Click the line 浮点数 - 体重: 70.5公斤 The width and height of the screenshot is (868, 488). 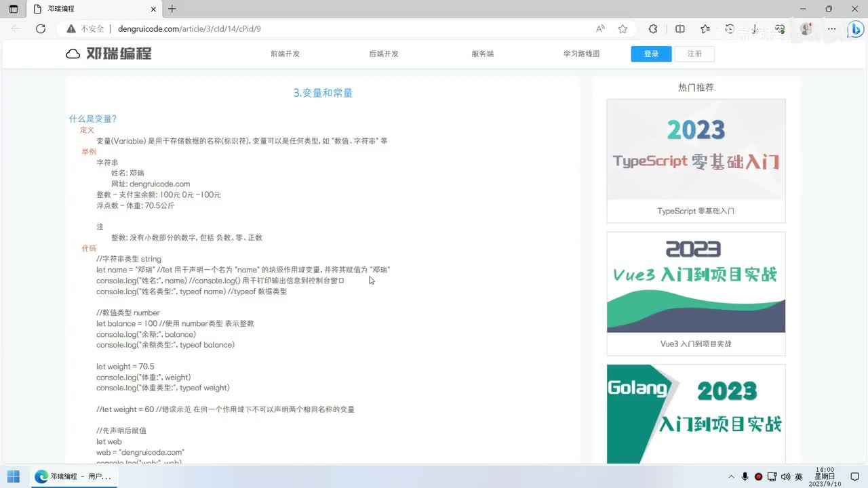pos(136,205)
